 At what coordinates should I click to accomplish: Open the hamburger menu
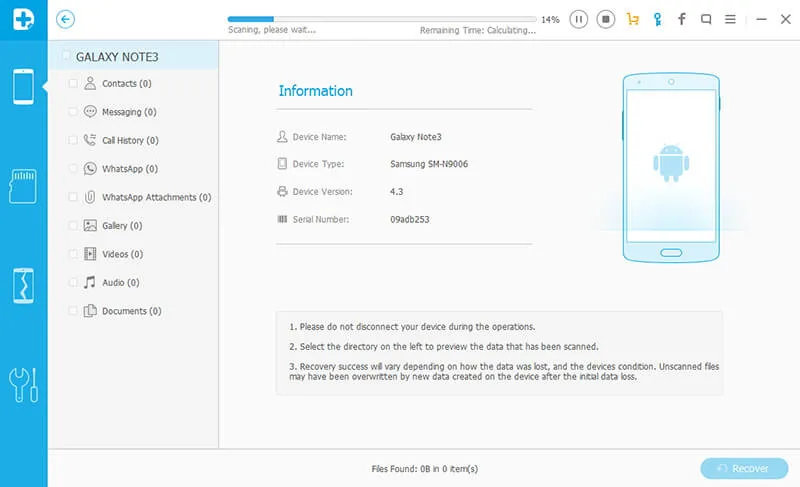pos(731,19)
